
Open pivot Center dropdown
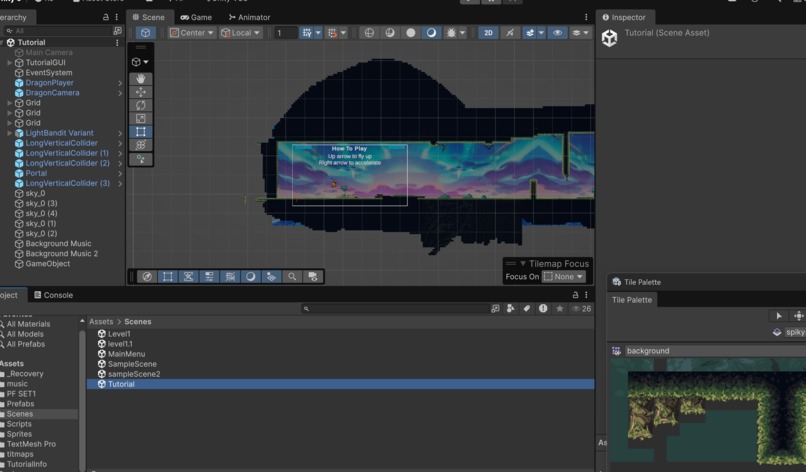click(x=192, y=33)
